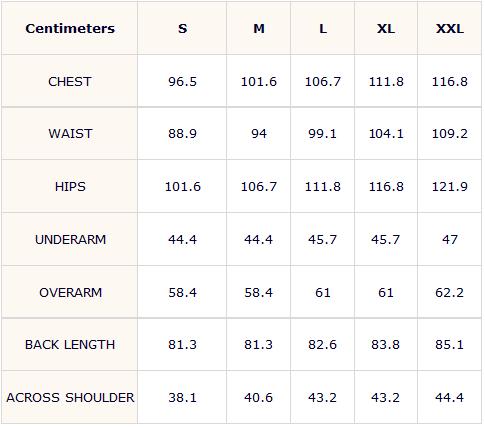Click the Centimeters header cell
Viewport: 485px width, 427px height.
coord(70,29)
